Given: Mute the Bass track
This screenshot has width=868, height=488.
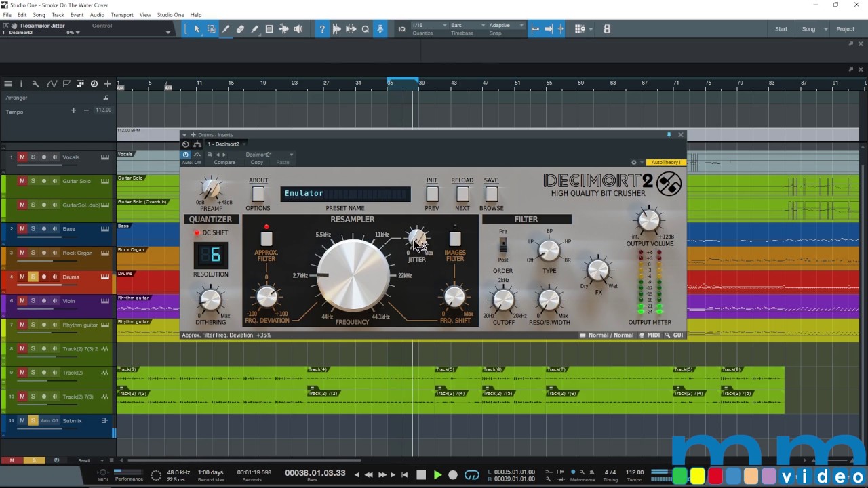Looking at the screenshot, I should (22, 229).
